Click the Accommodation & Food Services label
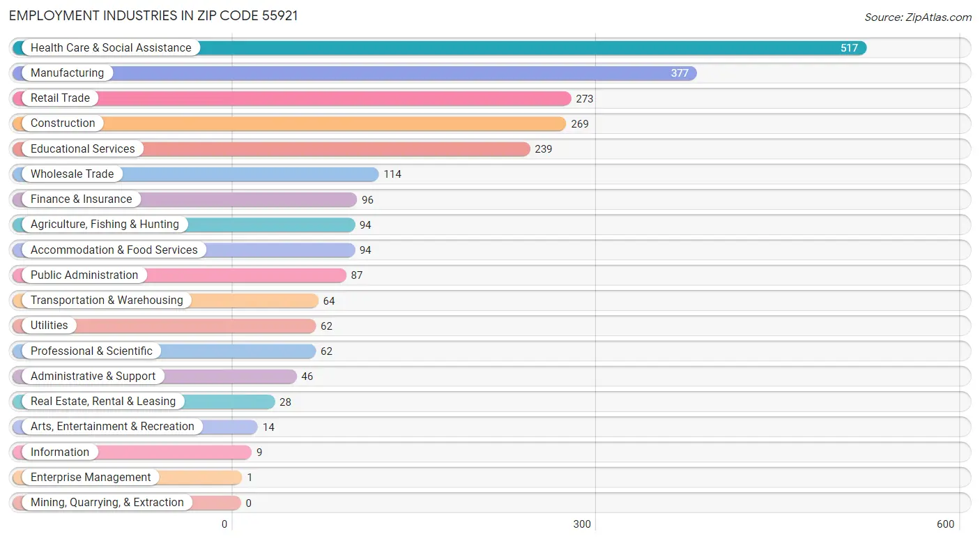The height and width of the screenshot is (541, 980). [x=114, y=250]
